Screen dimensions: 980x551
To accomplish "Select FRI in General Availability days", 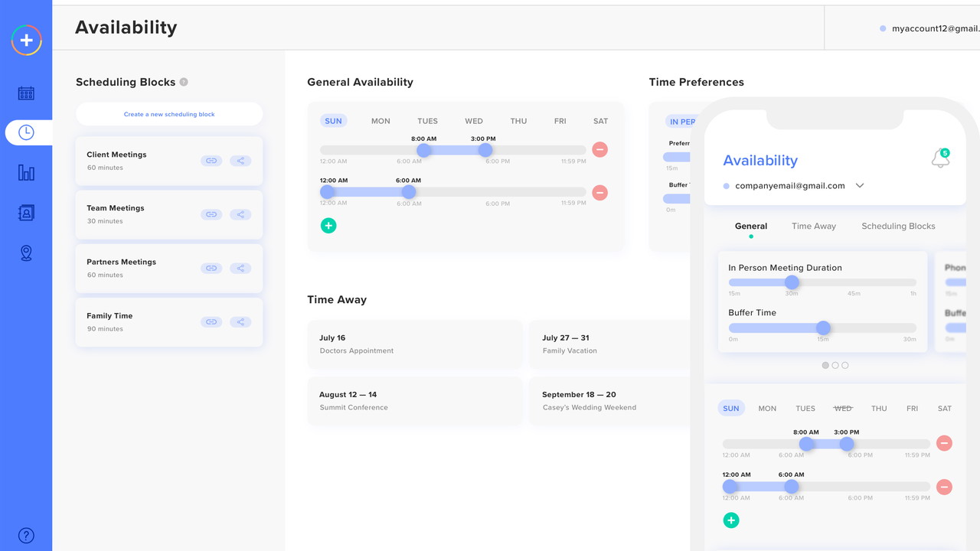I will click(560, 121).
